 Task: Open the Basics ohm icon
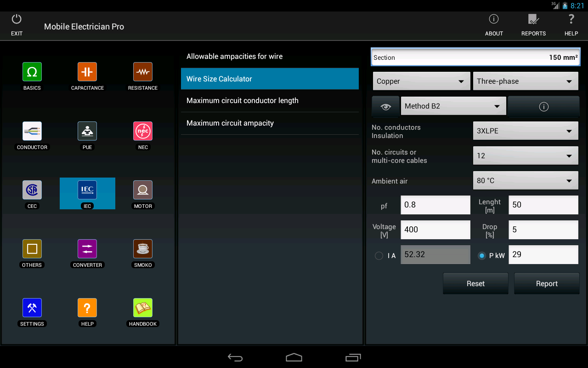(x=32, y=72)
